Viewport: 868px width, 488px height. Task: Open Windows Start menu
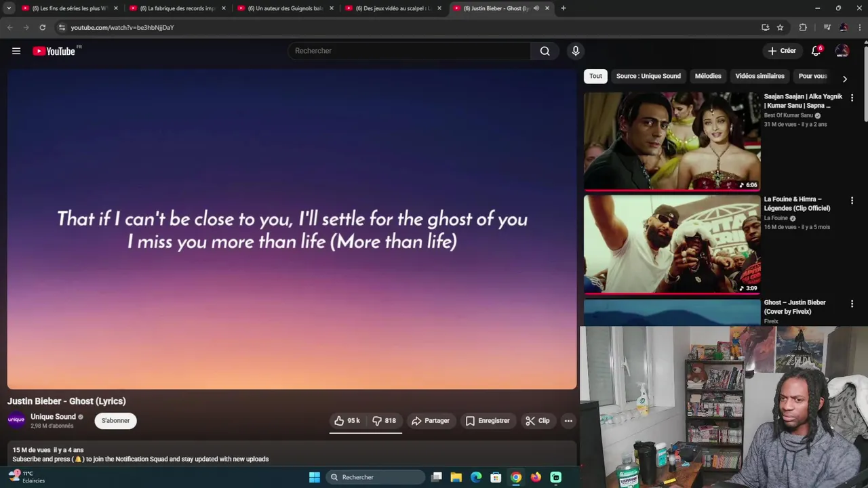(x=315, y=477)
